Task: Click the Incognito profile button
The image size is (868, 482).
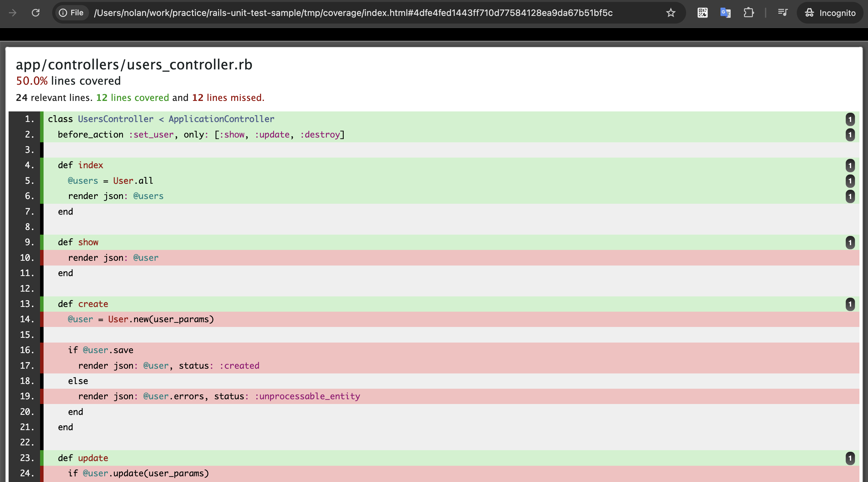Action: pos(830,13)
